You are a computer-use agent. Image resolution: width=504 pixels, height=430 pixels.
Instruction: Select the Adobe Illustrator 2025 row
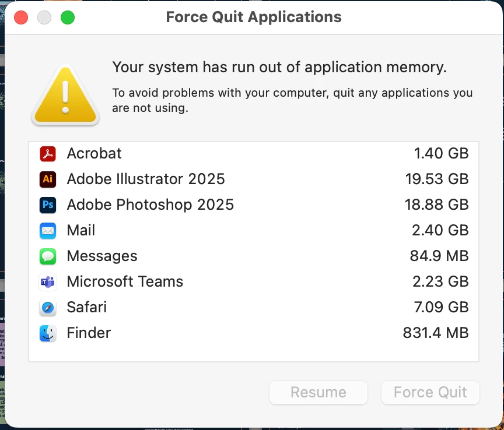point(146,179)
